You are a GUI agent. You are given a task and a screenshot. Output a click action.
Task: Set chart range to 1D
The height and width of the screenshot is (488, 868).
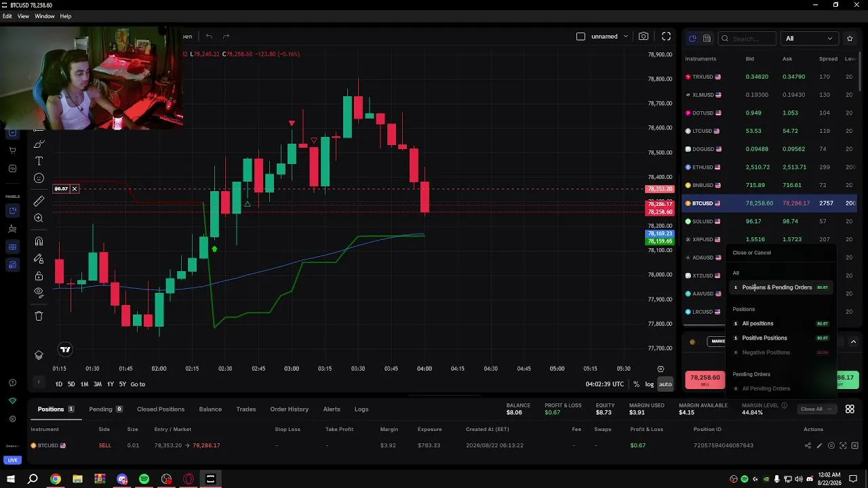pos(58,384)
